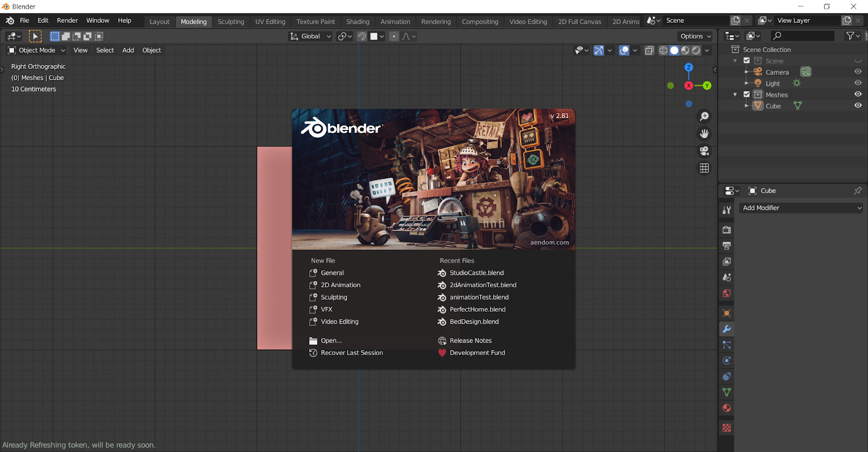The image size is (868, 452).
Task: Hide the Meshes collection
Action: [x=858, y=94]
